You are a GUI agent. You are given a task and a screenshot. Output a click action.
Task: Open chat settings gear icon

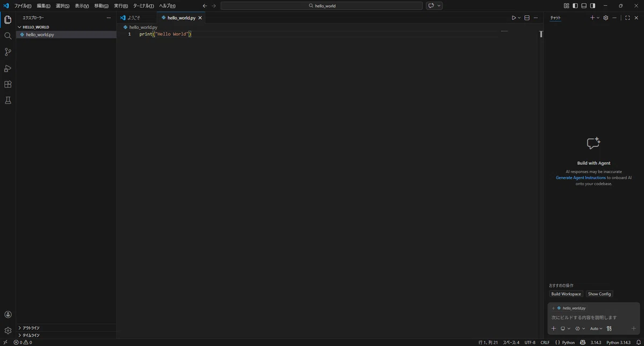coord(606,18)
